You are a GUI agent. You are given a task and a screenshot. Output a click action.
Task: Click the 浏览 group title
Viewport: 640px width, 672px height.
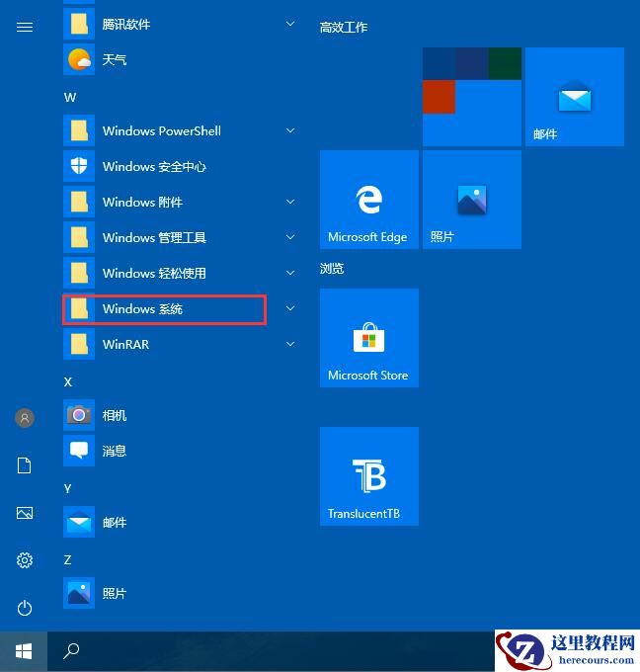(332, 269)
